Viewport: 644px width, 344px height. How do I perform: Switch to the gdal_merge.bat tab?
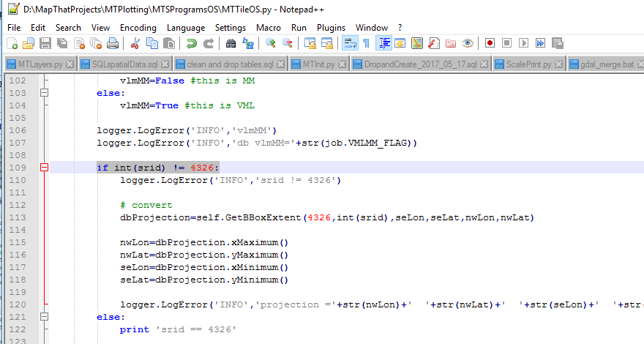607,64
